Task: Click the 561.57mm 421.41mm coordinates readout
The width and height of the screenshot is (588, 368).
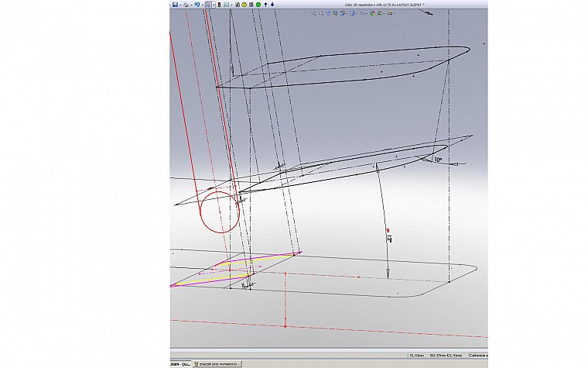Action: point(446,356)
